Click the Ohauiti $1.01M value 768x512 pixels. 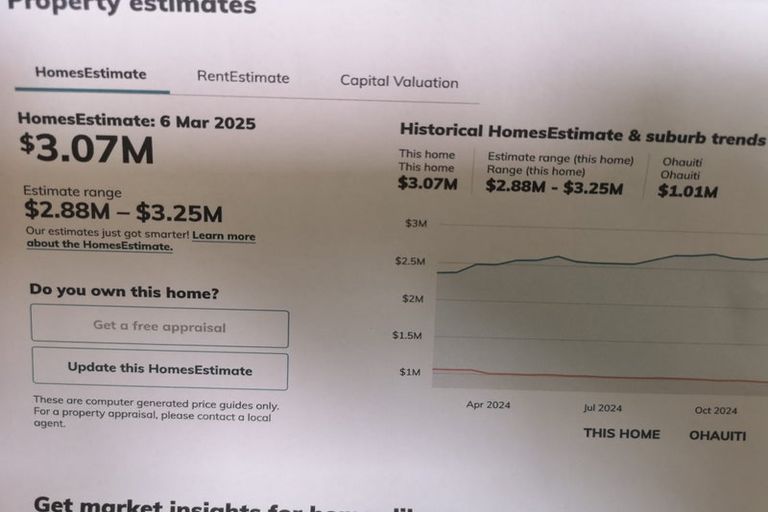click(x=687, y=191)
